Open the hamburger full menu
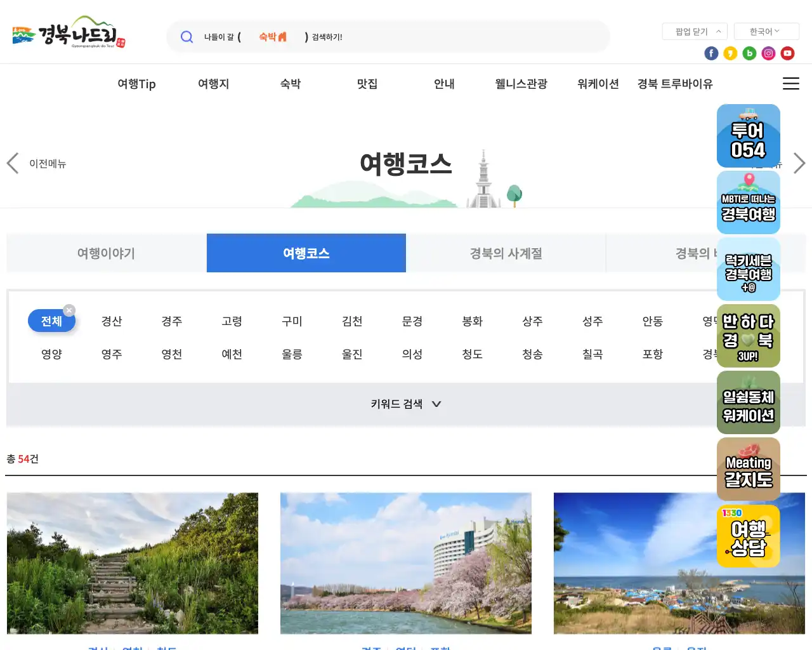Viewport: 812px width, 650px height. pyautogui.click(x=790, y=84)
